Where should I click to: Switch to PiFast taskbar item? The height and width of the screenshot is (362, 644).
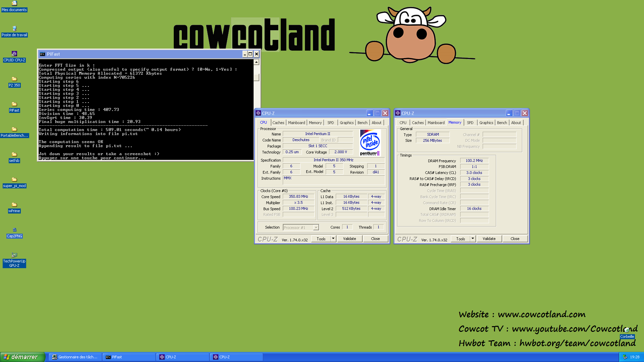[129, 357]
